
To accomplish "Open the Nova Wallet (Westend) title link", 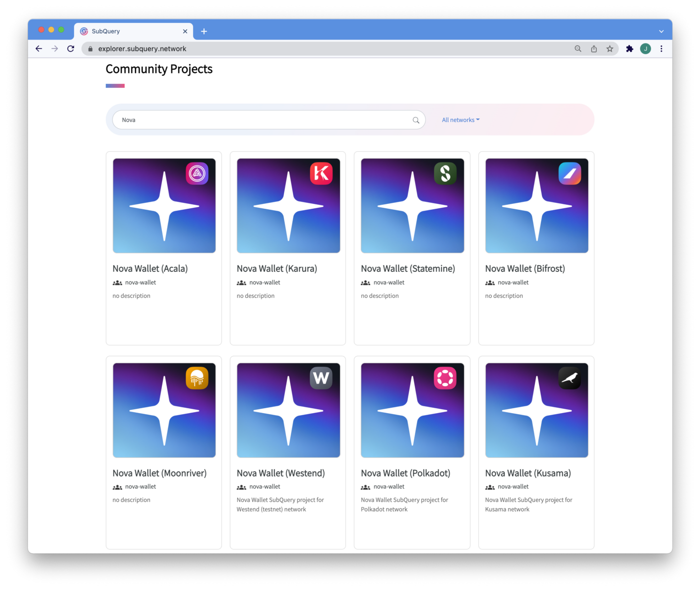I will 281,473.
